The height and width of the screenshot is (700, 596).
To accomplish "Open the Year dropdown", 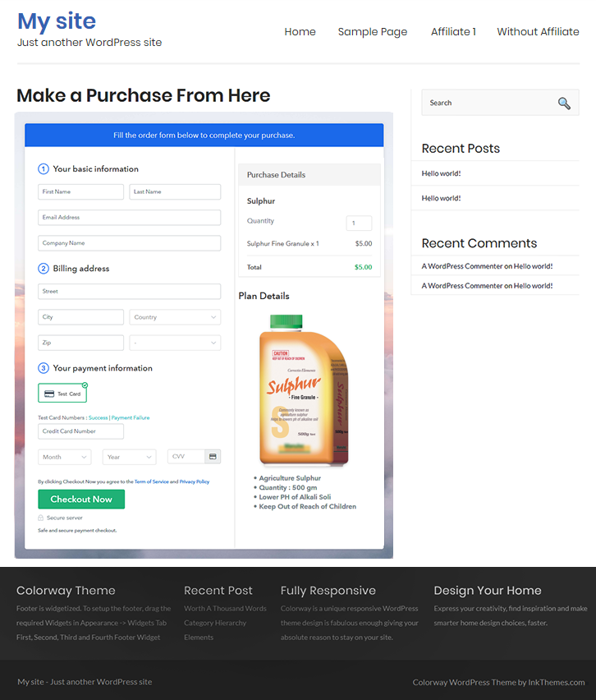I will click(x=129, y=457).
